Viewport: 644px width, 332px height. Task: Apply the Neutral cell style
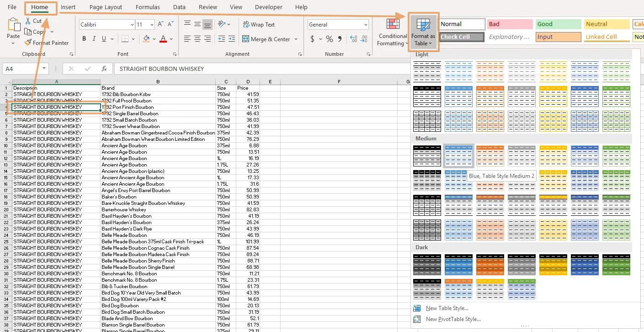click(x=607, y=24)
